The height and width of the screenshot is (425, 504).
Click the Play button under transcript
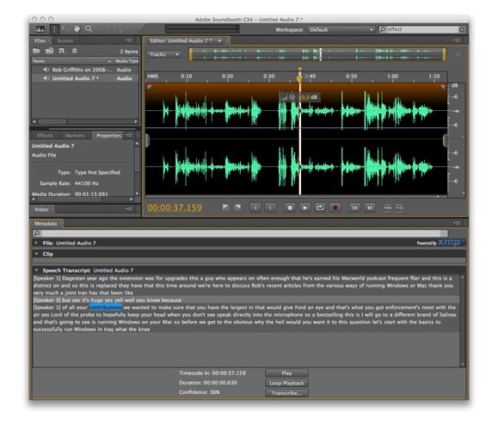(286, 373)
